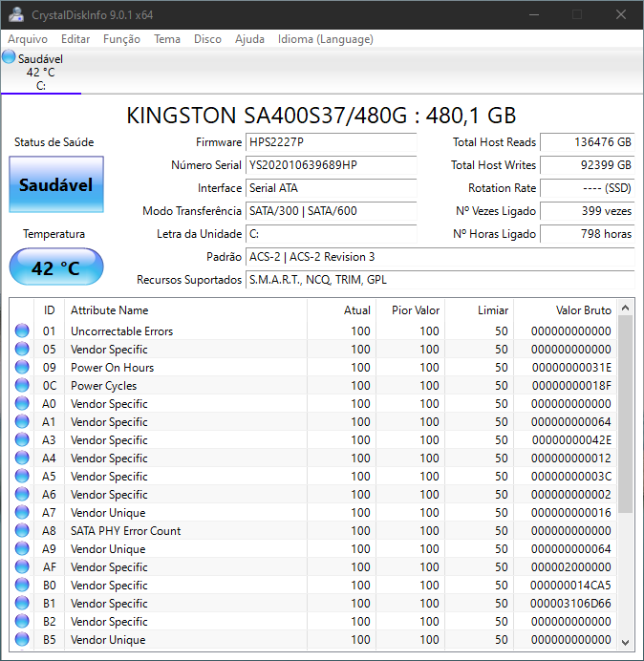The height and width of the screenshot is (661, 644).
Task: Click the Rotation Rate value (SSD)
Action: pyautogui.click(x=587, y=188)
